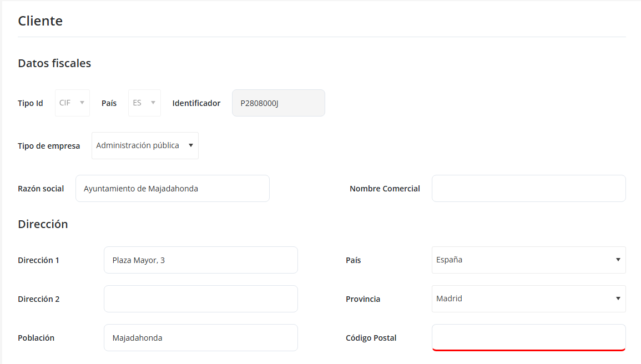
Task: Click the Código Postal label text
Action: [371, 338]
